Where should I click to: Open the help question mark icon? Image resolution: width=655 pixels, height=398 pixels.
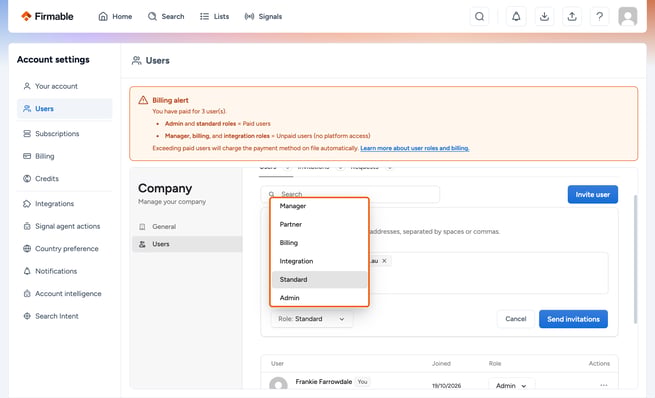599,16
